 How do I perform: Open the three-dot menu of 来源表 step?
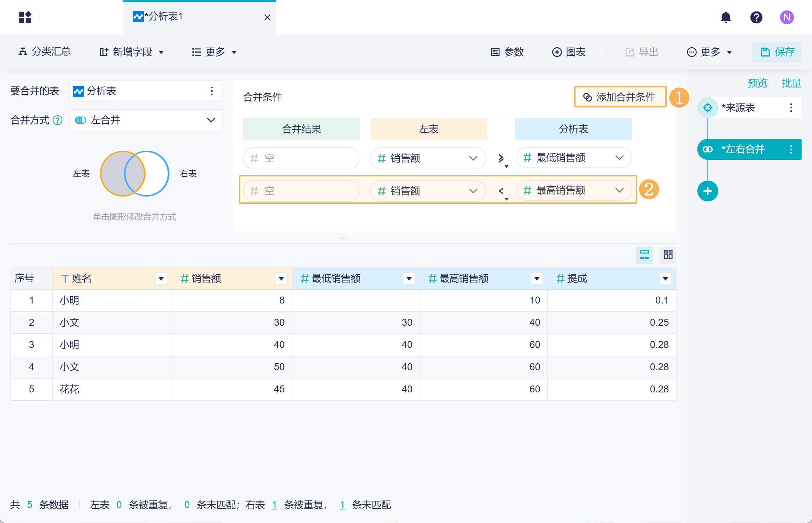tap(791, 108)
